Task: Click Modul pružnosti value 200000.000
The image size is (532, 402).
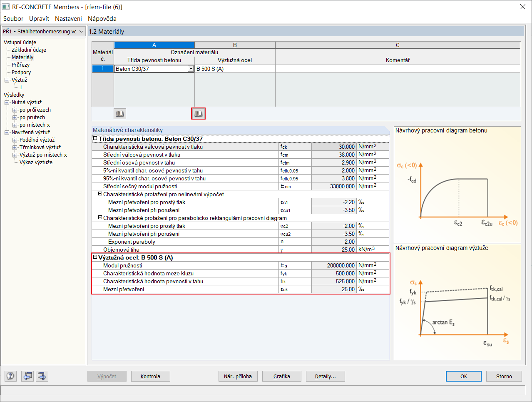Action: click(x=334, y=265)
